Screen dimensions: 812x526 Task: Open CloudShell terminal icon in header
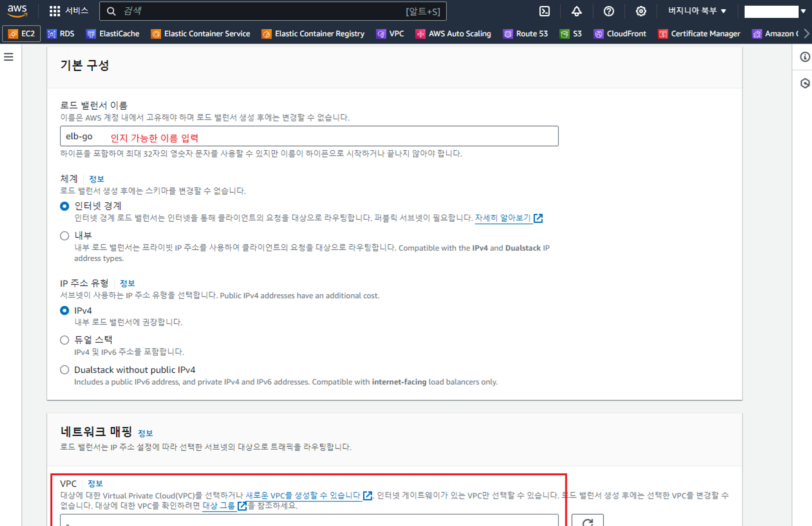point(544,11)
